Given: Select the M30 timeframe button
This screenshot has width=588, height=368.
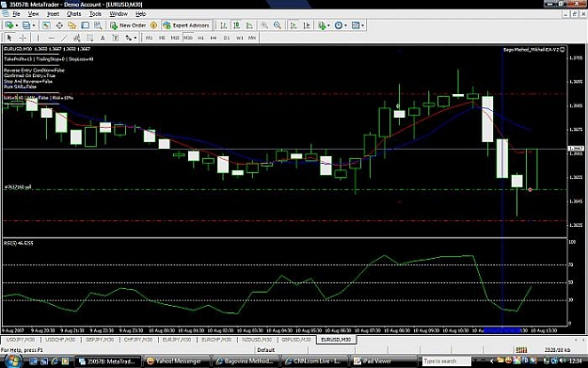Looking at the screenshot, I should 188,38.
